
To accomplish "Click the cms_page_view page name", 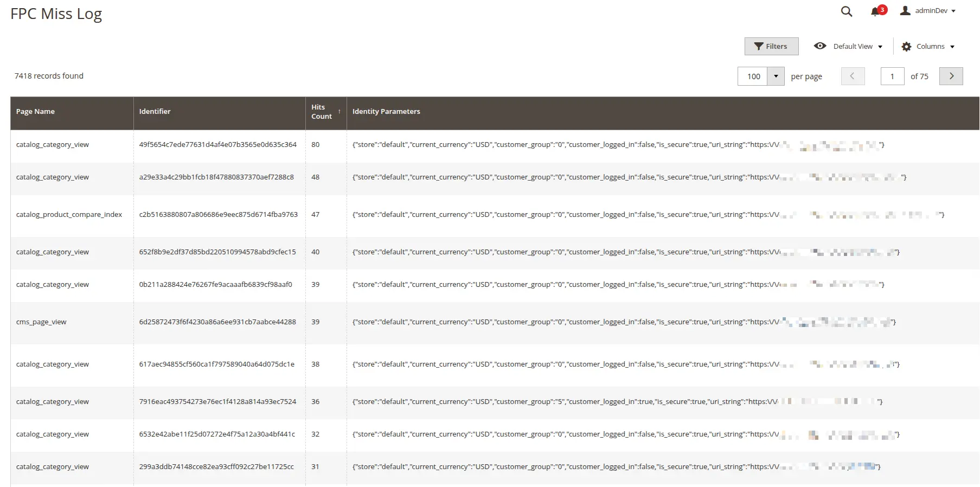I will (41, 322).
